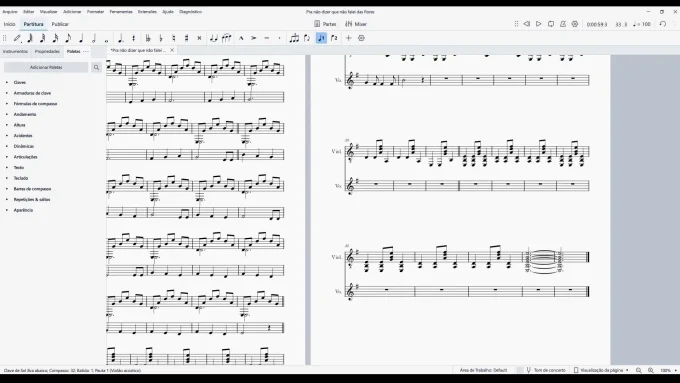This screenshot has height=383, width=680.
Task: Toggle the metronome
Action: pos(563,24)
